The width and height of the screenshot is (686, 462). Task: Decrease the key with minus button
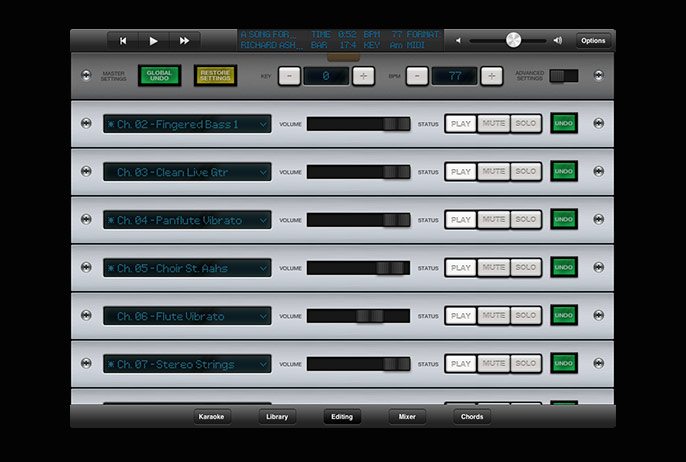[289, 76]
